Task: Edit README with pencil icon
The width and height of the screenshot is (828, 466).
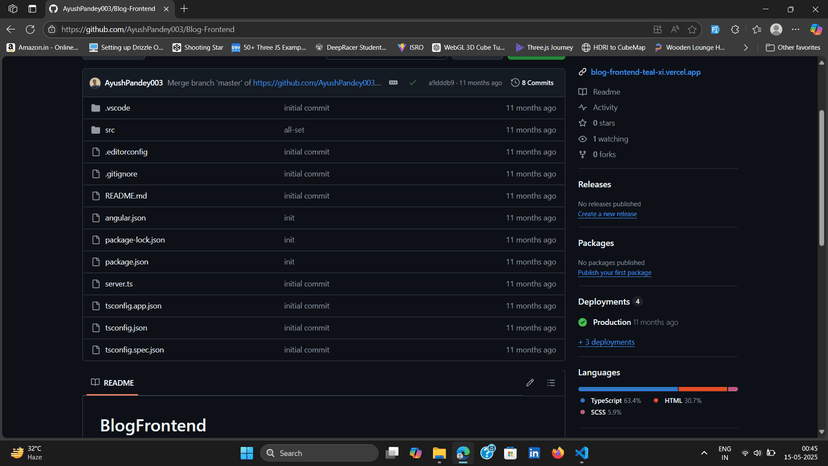Action: pyautogui.click(x=530, y=383)
